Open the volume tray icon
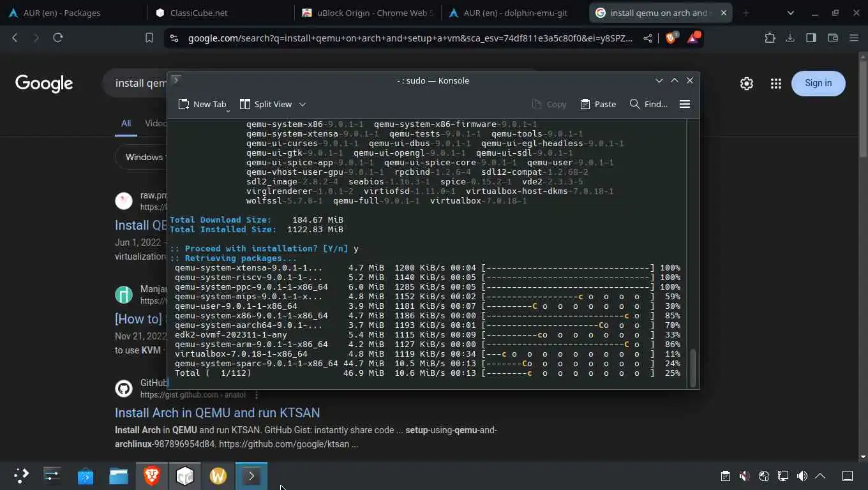Screen dimensions: 868x490 (802, 476)
